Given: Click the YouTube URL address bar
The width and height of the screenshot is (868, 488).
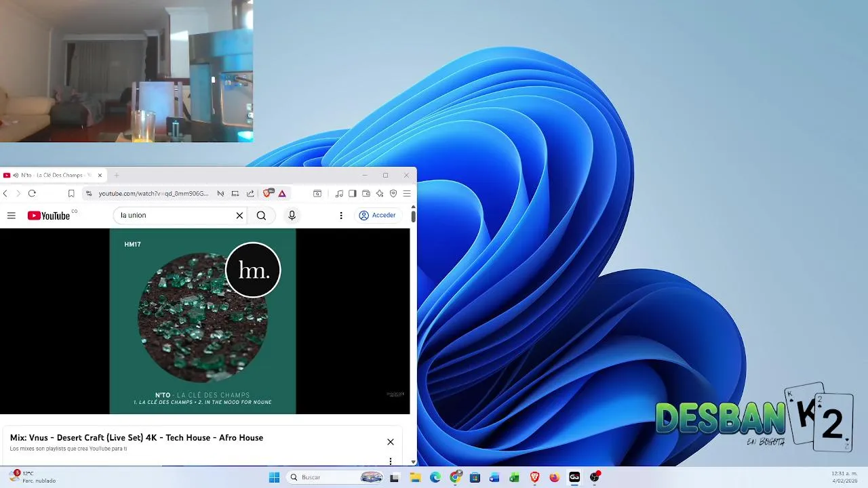Looking at the screenshot, I should [153, 193].
